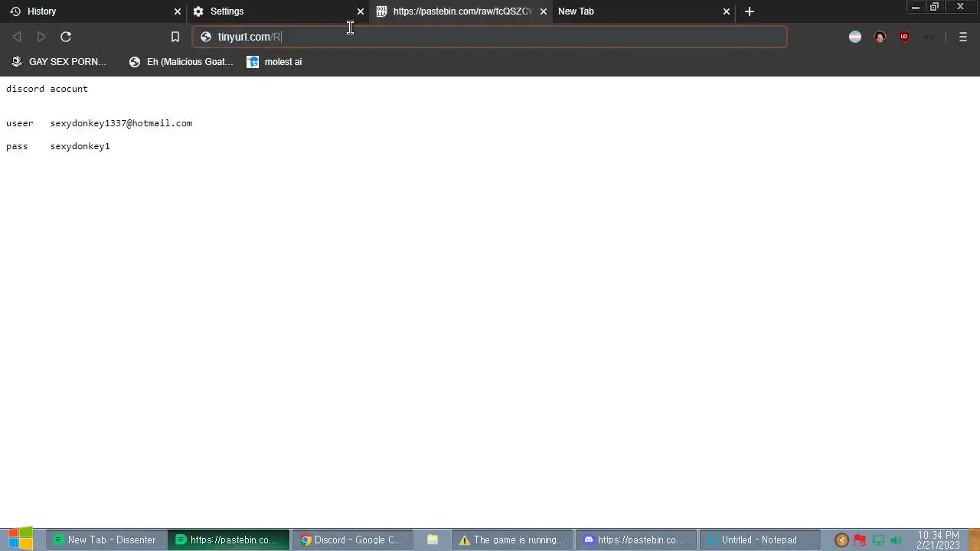Open the uBlock Origin extension icon

point(904,37)
